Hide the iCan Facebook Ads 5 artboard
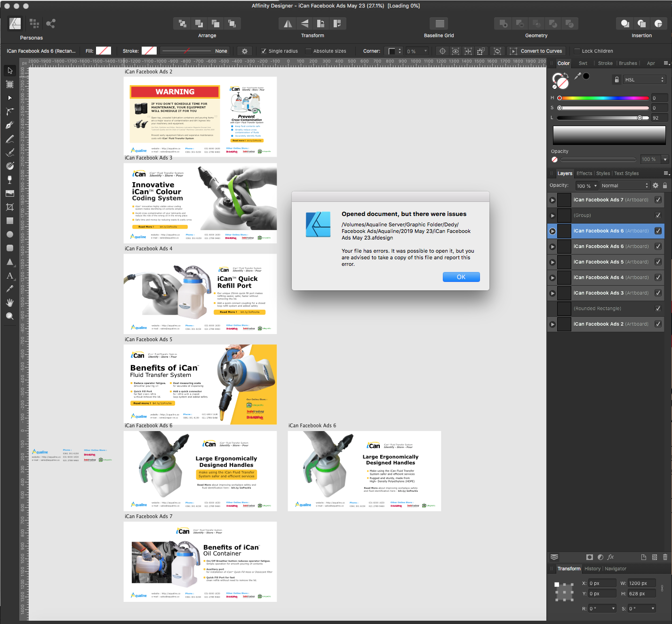672x624 pixels. [658, 262]
